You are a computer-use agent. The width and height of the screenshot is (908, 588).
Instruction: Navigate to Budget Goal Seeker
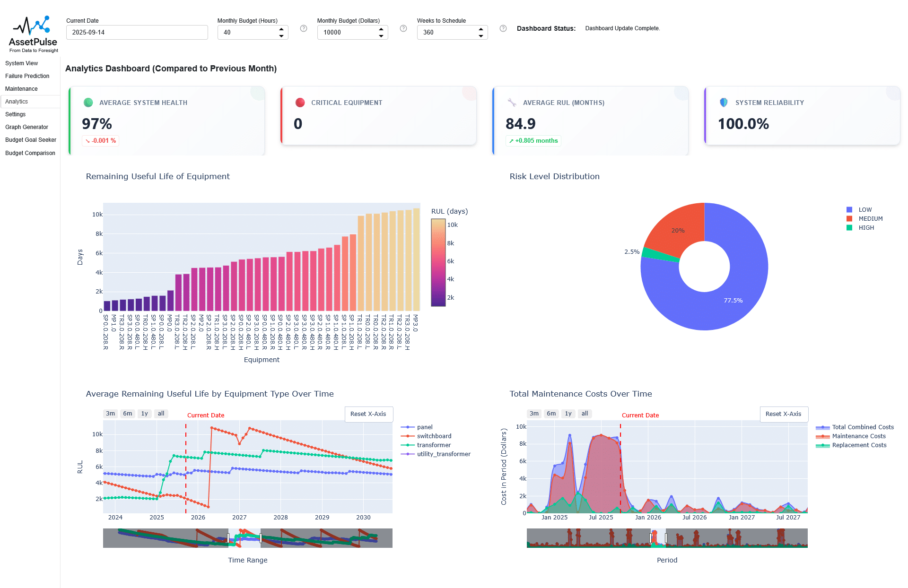tap(30, 140)
